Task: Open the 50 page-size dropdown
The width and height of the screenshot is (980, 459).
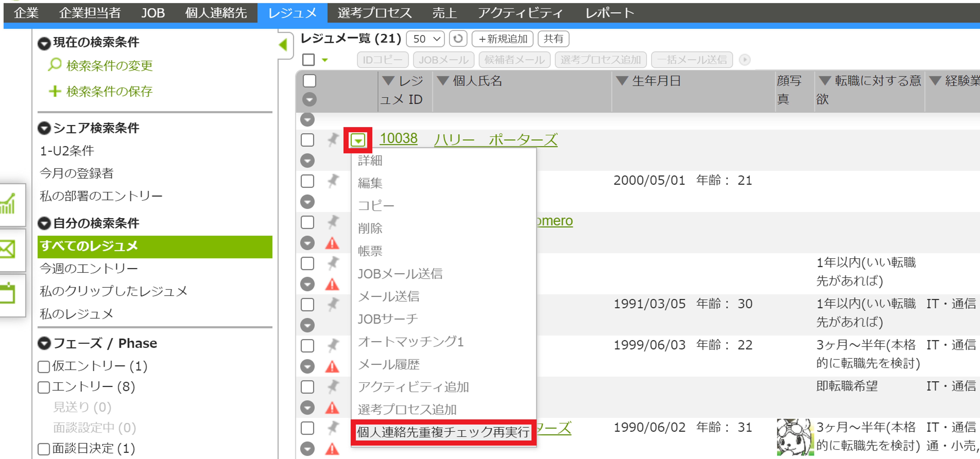Action: tap(425, 38)
